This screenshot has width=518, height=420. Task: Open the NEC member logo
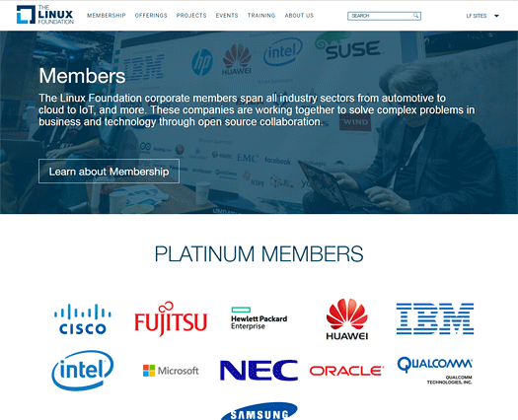259,370
